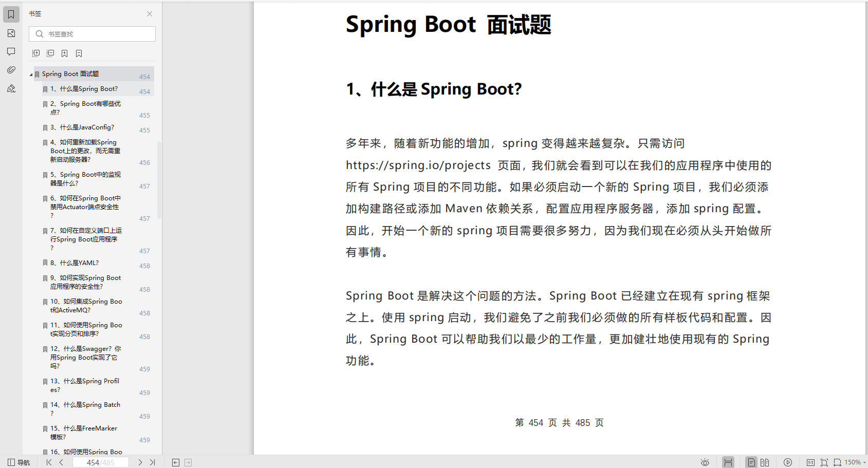Viewport: 868px width, 468px height.
Task: Go to next page arrow
Action: [x=140, y=462]
